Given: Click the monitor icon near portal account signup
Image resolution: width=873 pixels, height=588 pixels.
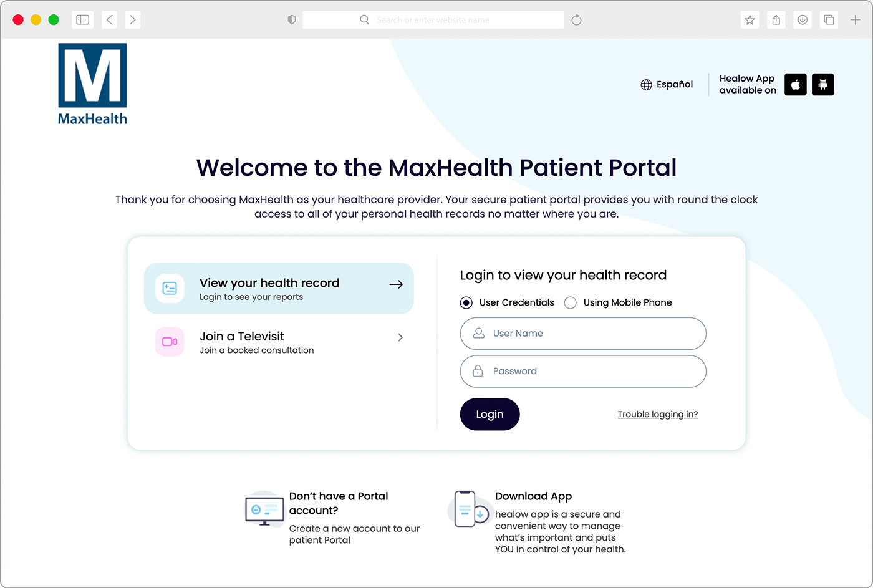Looking at the screenshot, I should 264,509.
